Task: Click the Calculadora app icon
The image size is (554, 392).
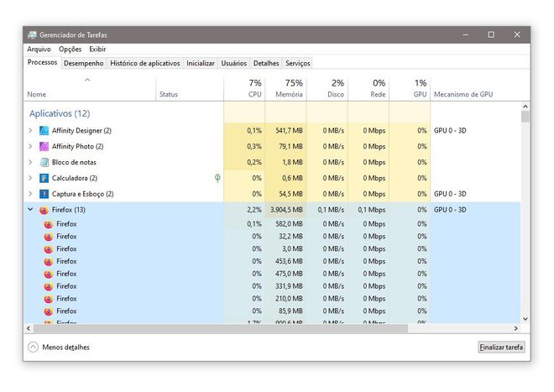Action: click(x=44, y=178)
